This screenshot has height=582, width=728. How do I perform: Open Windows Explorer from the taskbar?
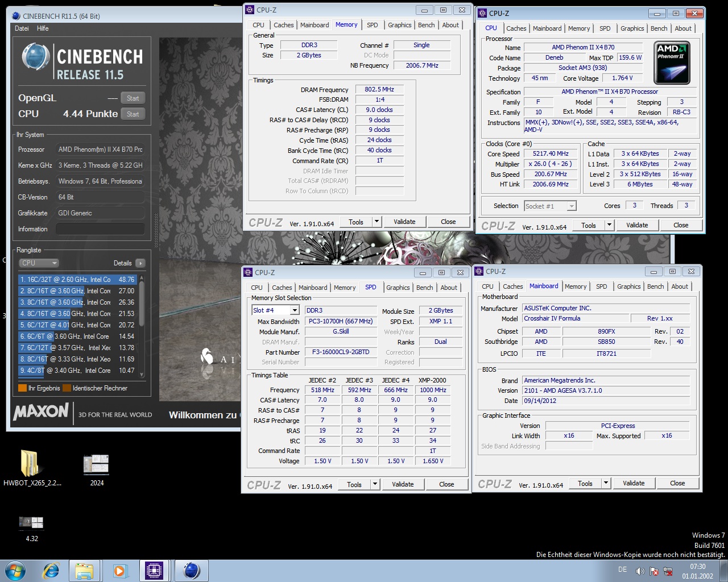[x=84, y=570]
